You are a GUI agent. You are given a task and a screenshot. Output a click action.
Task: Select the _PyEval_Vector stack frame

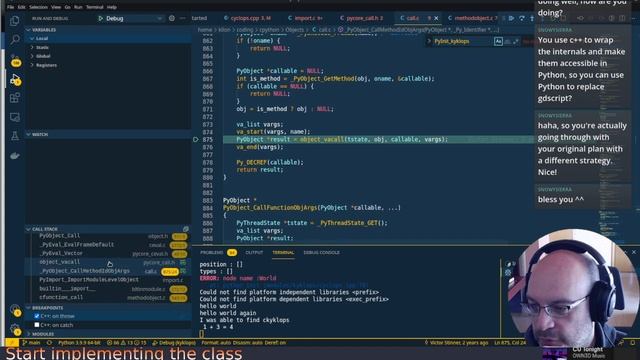pyautogui.click(x=108, y=253)
